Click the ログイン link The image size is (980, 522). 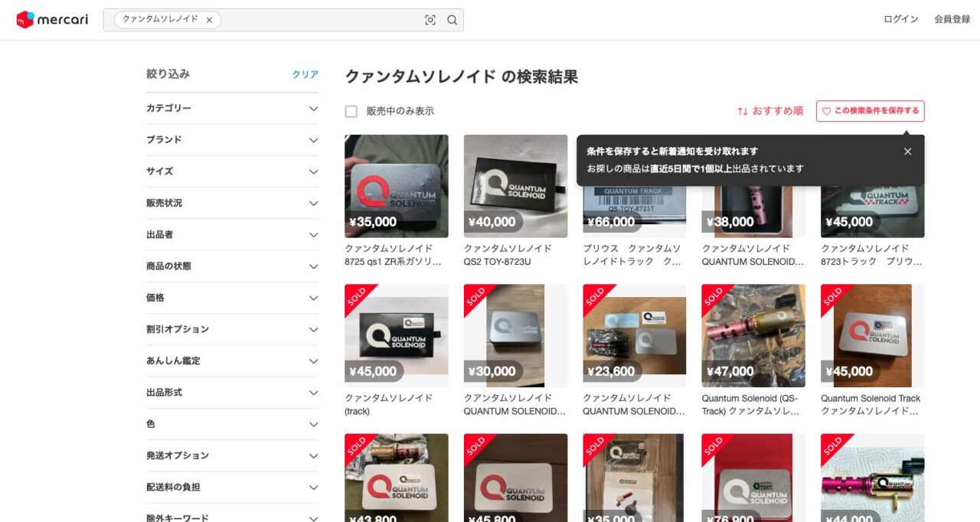901,20
